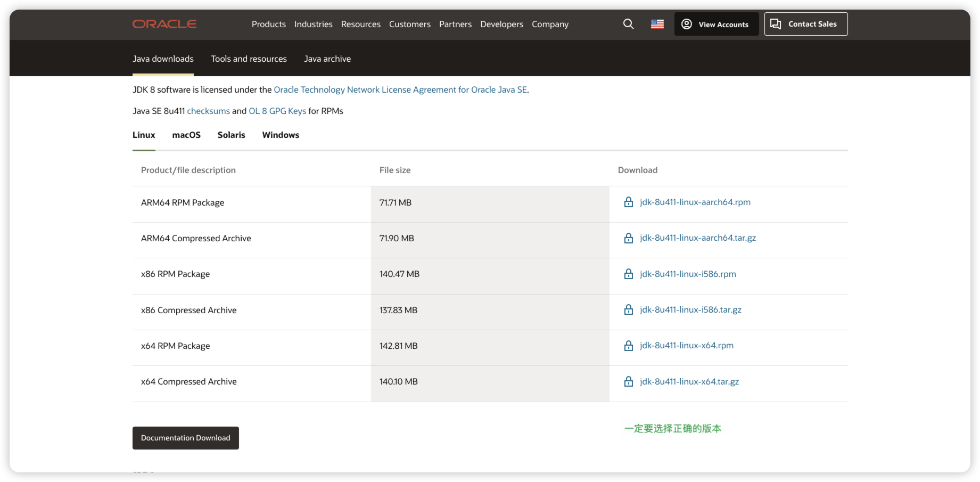Download jdk-8u411-linux-x64.tar.gz
Image resolution: width=980 pixels, height=482 pixels.
point(689,381)
